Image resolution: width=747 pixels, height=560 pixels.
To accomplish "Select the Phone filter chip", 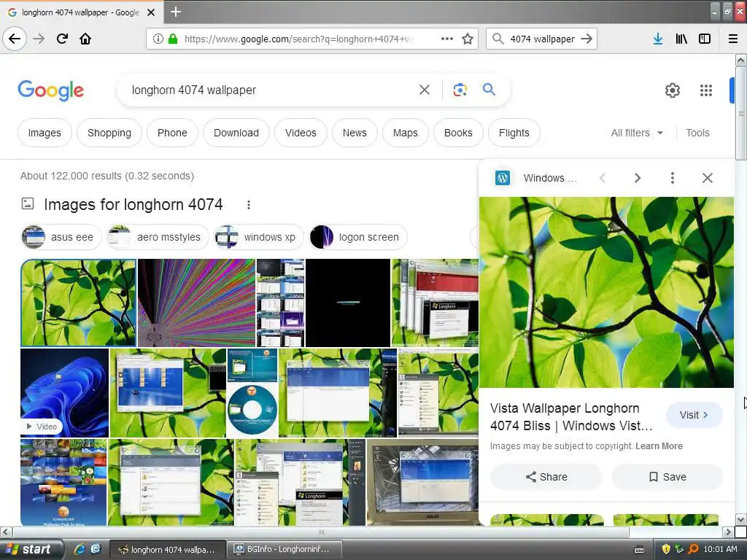I will coord(172,133).
